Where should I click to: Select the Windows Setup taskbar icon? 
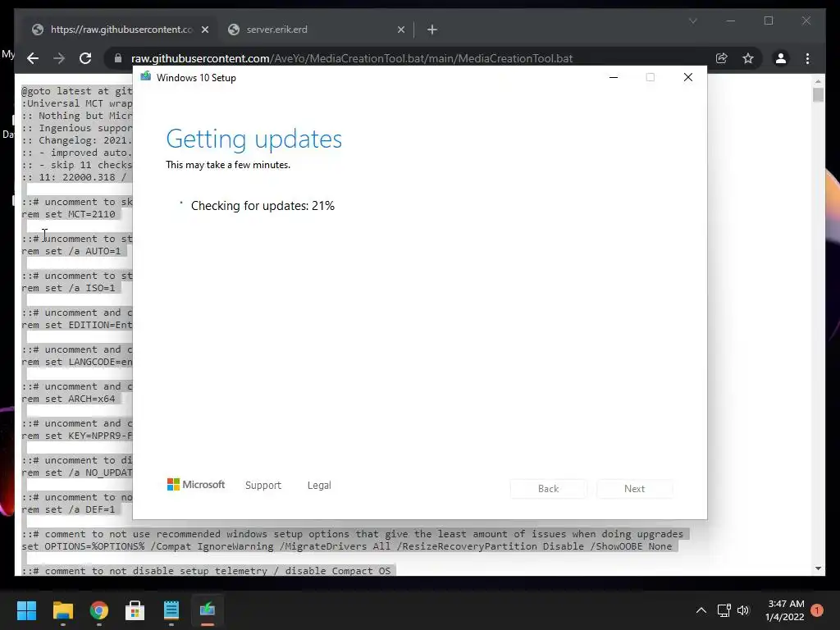[208, 610]
